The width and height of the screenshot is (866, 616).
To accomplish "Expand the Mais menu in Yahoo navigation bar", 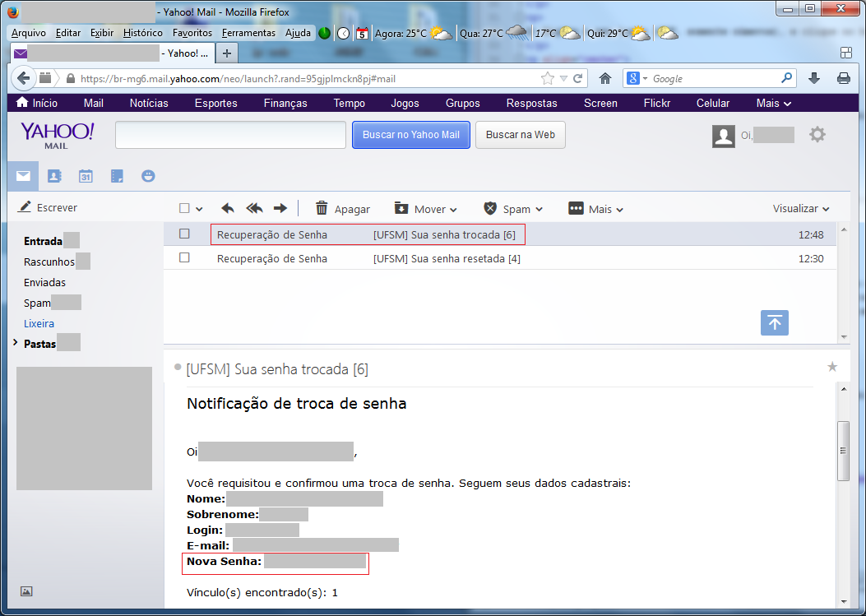I will (774, 104).
